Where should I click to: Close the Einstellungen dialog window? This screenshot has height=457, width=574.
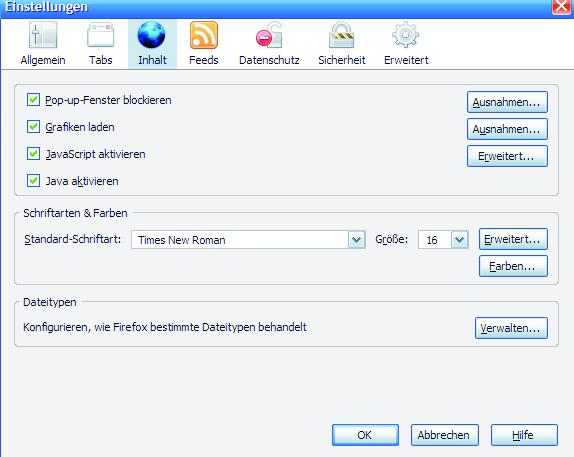pyautogui.click(x=562, y=7)
